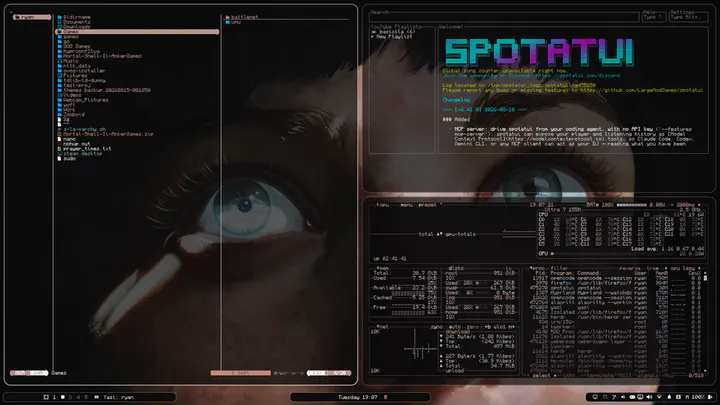Click the battery 100% indicator
This screenshot has width=720, height=405.
698,397
